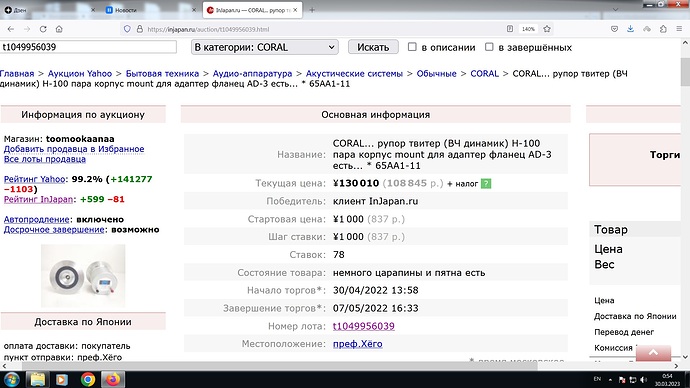Screen dimensions: 690x388
Task: Click the search field containing t1049956039
Action: (88, 47)
